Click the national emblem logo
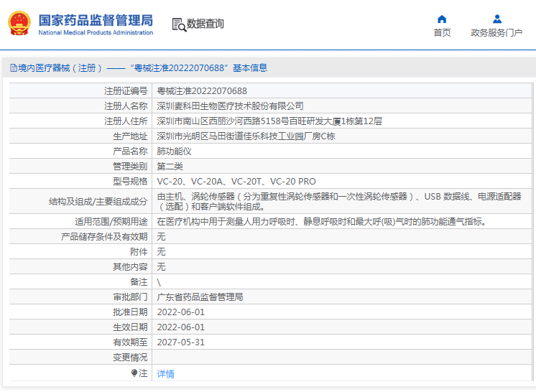Viewport: 536px width, 392px height. [x=19, y=23]
